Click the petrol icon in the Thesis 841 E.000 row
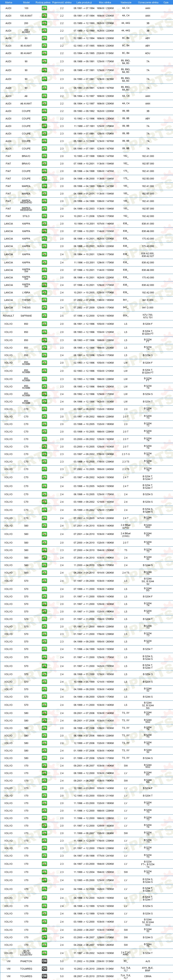This screenshot has height=980, width=173. click(x=44, y=300)
